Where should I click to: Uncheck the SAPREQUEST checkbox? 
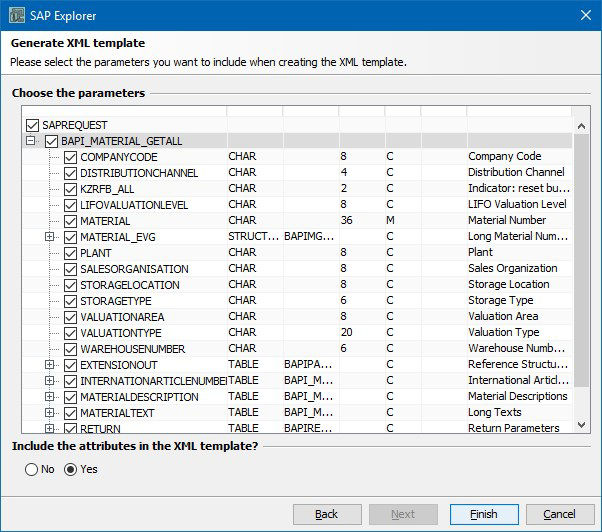tap(33, 125)
